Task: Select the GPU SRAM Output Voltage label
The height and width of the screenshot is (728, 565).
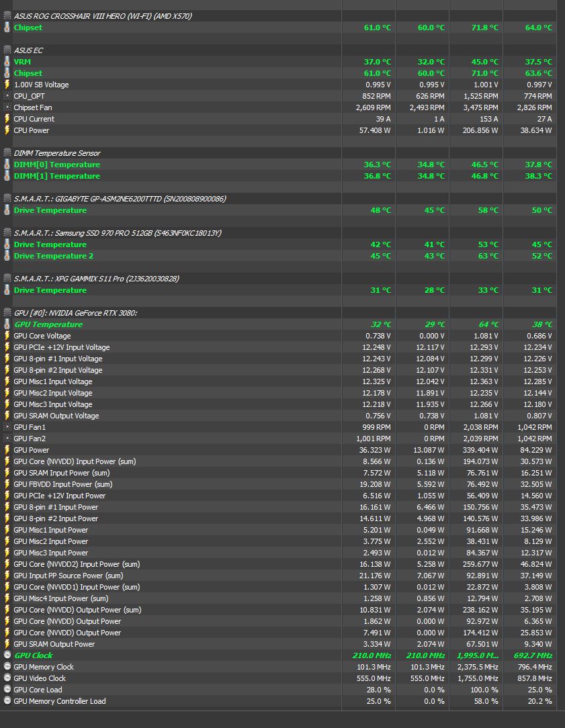Action: 56,416
